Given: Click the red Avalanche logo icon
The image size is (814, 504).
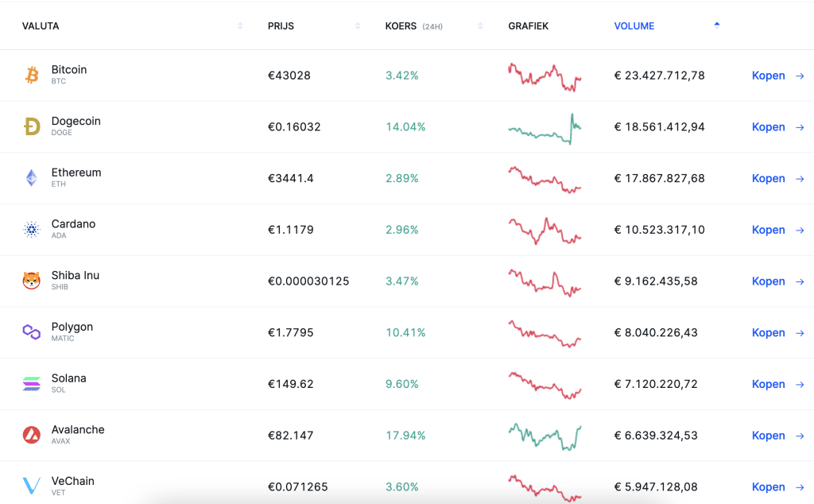Looking at the screenshot, I should pyautogui.click(x=32, y=435).
